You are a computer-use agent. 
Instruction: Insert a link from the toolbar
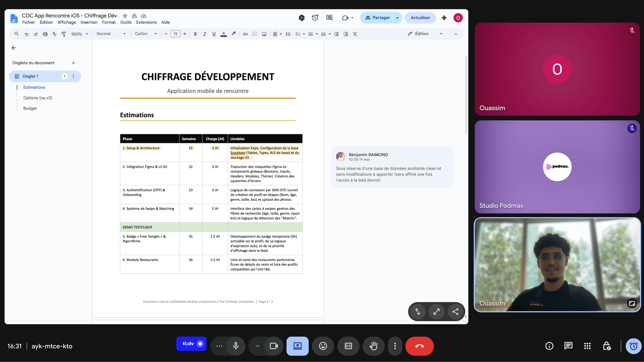(245, 34)
